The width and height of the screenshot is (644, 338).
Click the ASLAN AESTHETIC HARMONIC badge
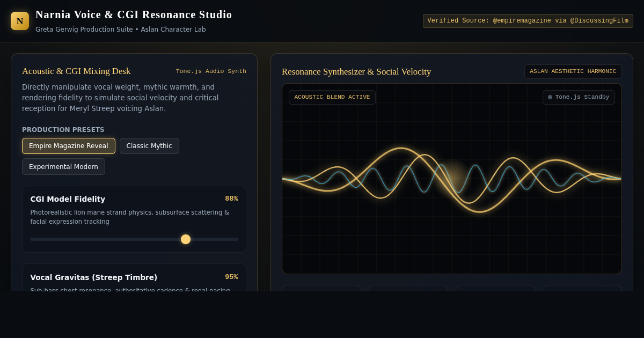click(x=573, y=71)
